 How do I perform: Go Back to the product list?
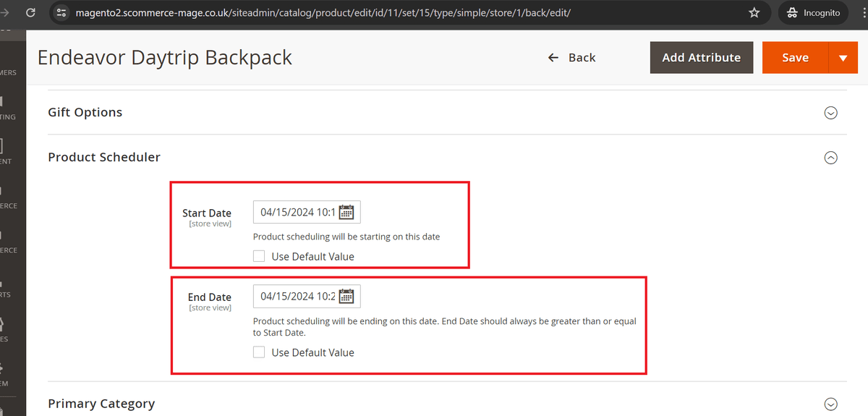(x=572, y=58)
